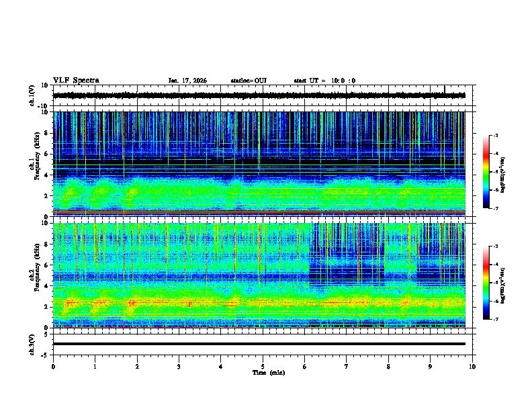Click the 'ch.1(V)' axis label
Screen dimensions: 532x411
(32, 95)
